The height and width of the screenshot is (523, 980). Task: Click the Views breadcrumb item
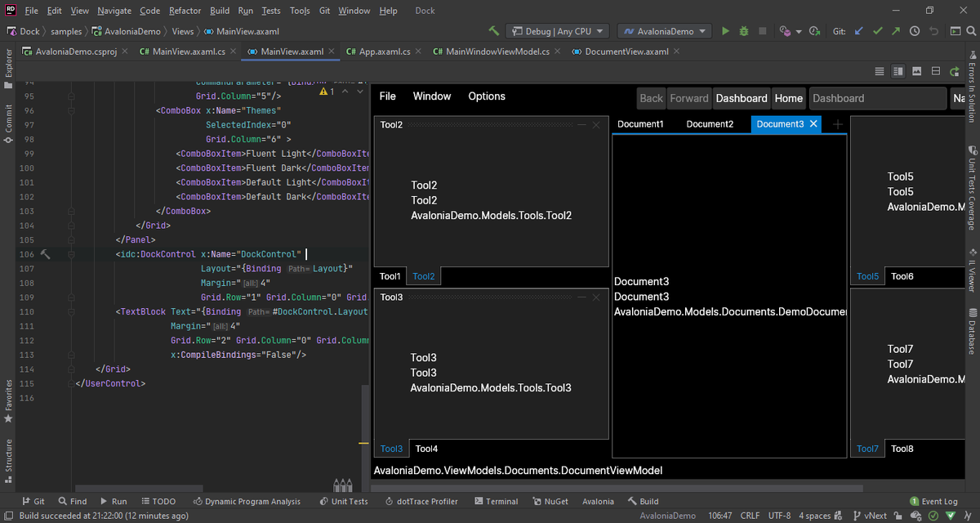(x=183, y=31)
